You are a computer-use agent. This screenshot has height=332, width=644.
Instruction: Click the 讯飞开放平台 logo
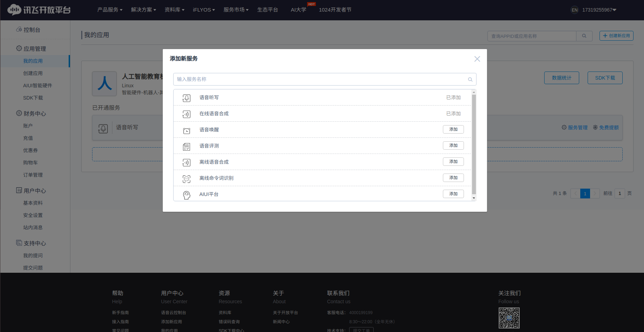click(39, 9)
